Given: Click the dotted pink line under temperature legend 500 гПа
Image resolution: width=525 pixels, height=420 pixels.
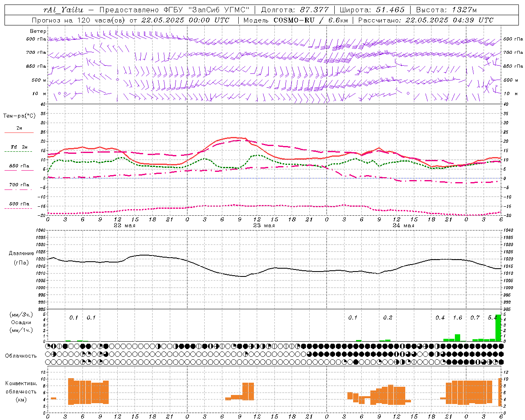Looking at the screenshot, I should [18, 209].
